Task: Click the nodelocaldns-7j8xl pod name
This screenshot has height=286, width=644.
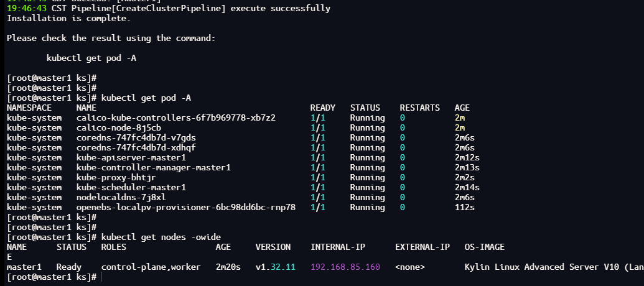Action: [121, 197]
